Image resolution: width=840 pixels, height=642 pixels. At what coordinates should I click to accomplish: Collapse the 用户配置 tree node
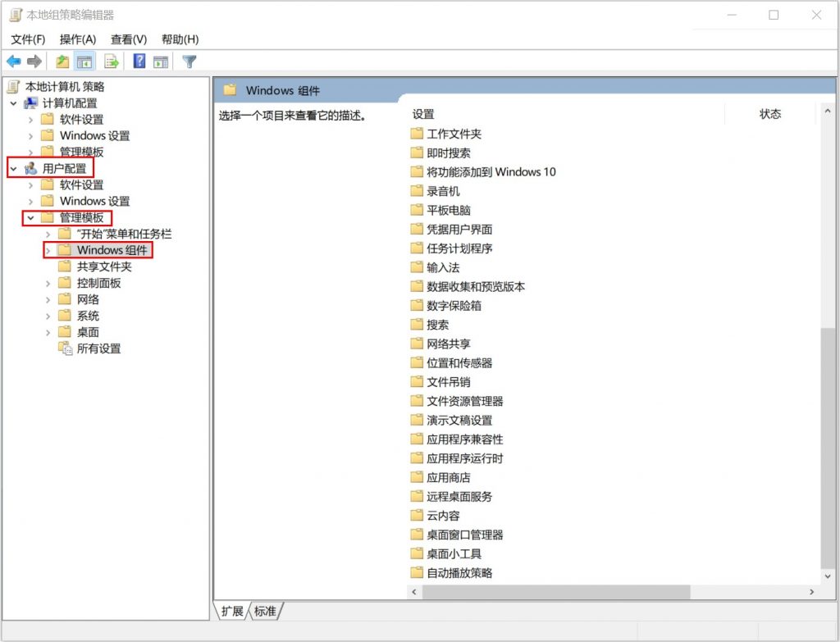tap(14, 168)
